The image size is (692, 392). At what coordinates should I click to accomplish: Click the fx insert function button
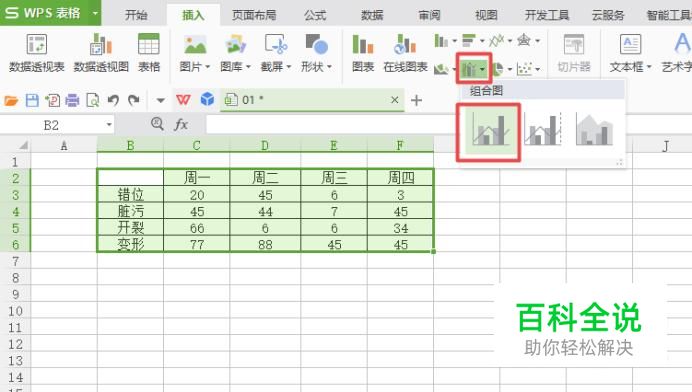point(181,124)
